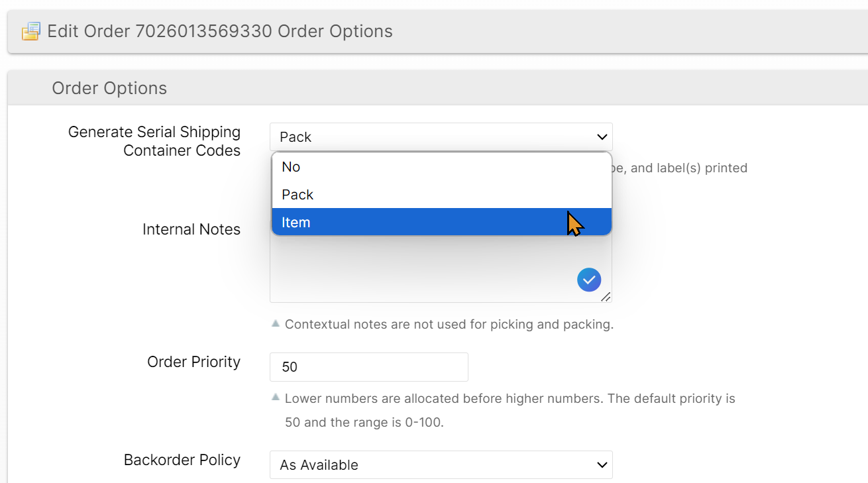Click the blue checkmark icon in Internal Notes

(x=588, y=280)
